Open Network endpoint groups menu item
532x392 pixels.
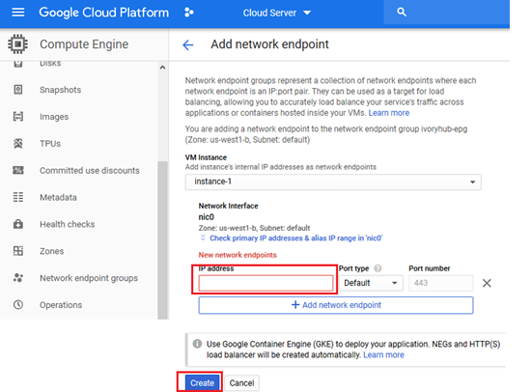point(89,278)
